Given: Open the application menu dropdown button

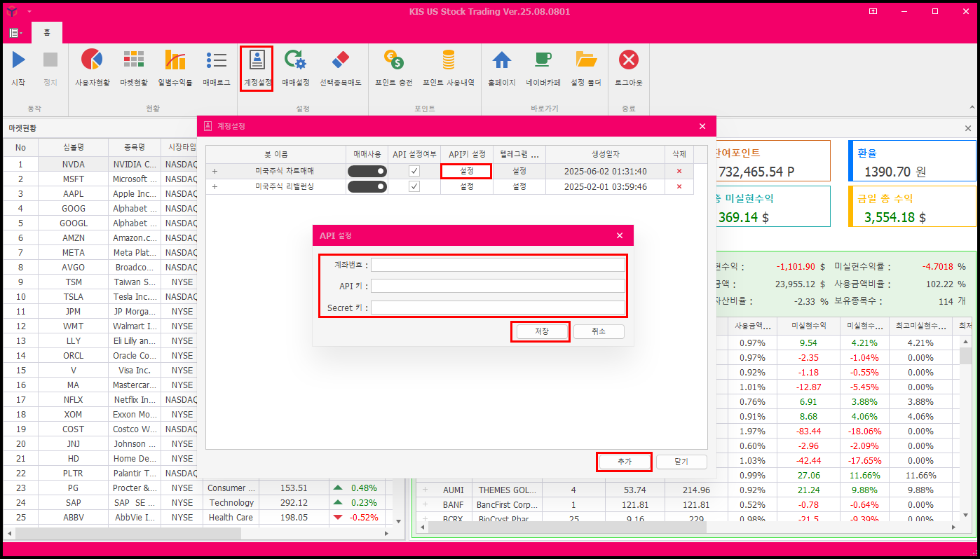Looking at the screenshot, I should tap(16, 33).
